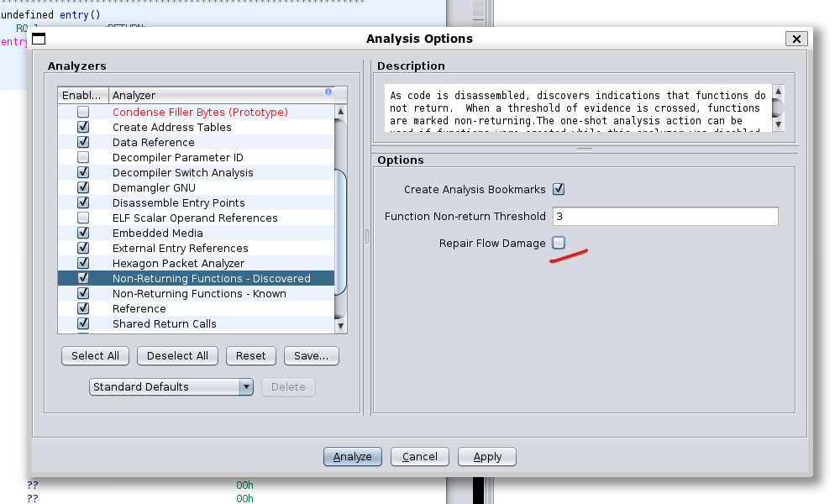Select Demangler GNU row text
This screenshot has width=840, height=504.
pyautogui.click(x=154, y=188)
